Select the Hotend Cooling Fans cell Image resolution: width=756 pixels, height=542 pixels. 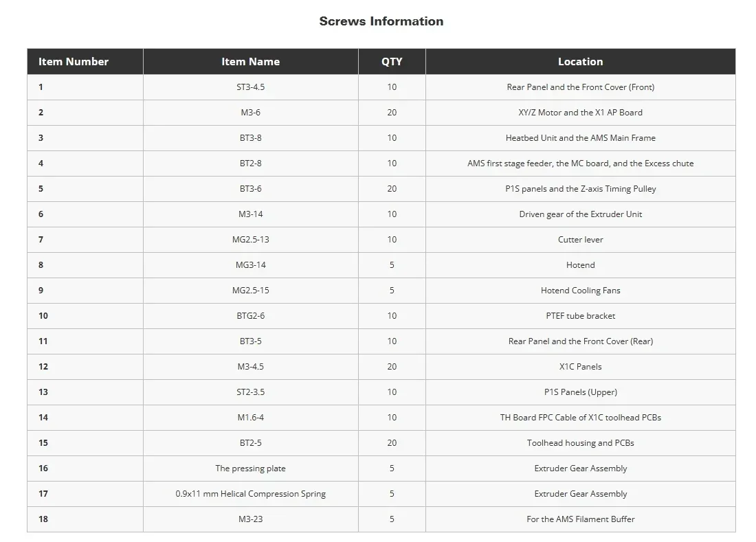click(x=581, y=291)
